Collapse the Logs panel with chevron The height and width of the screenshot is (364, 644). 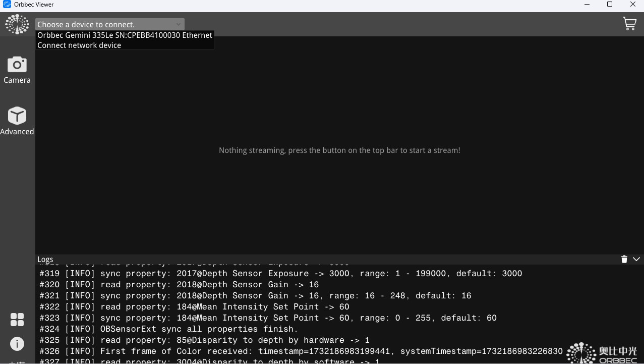pos(636,259)
